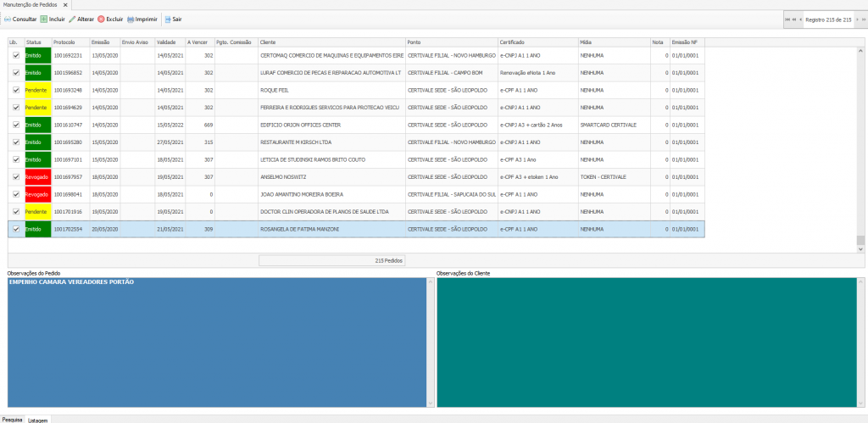Sort by the Cliente column header
The height and width of the screenshot is (423, 868).
pyautogui.click(x=331, y=42)
